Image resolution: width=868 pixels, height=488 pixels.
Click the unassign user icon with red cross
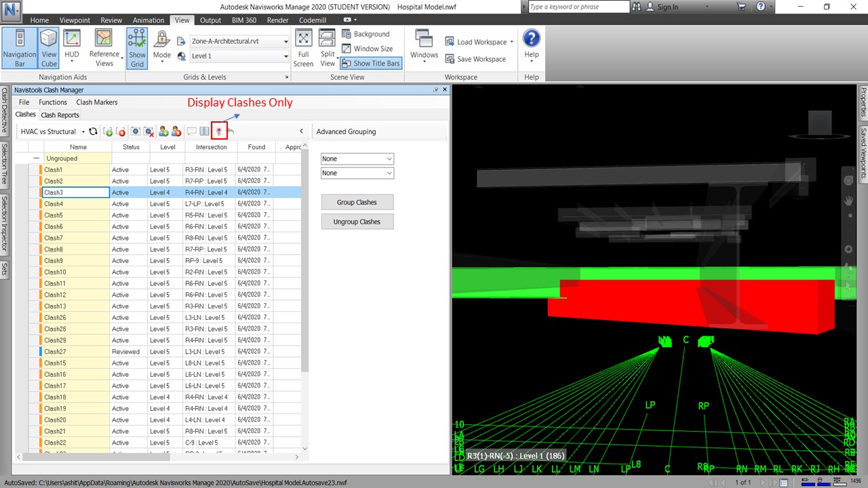coord(176,131)
